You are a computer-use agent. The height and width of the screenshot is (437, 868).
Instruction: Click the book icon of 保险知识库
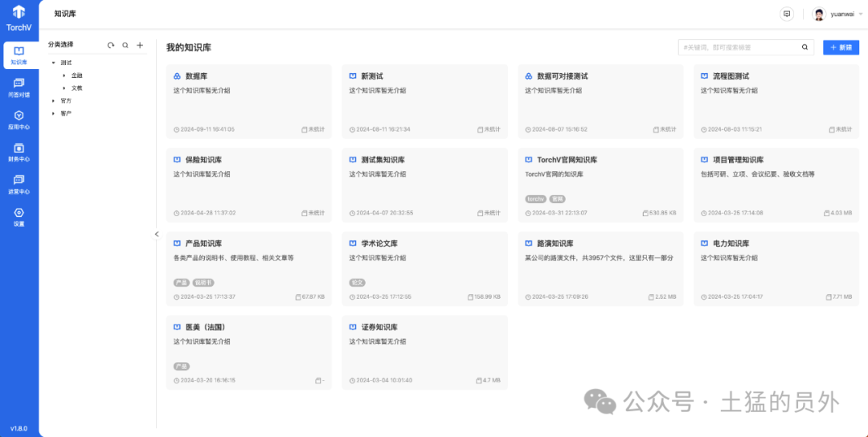click(177, 159)
